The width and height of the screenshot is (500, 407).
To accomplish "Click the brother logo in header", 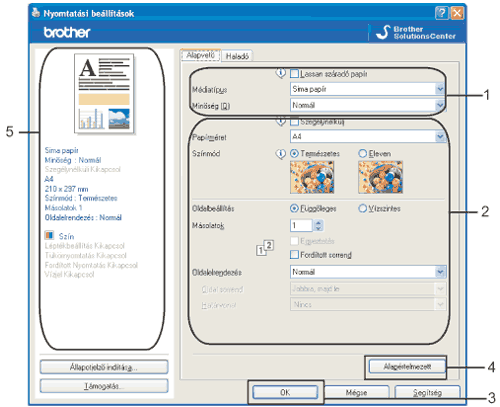I will pyautogui.click(x=67, y=32).
